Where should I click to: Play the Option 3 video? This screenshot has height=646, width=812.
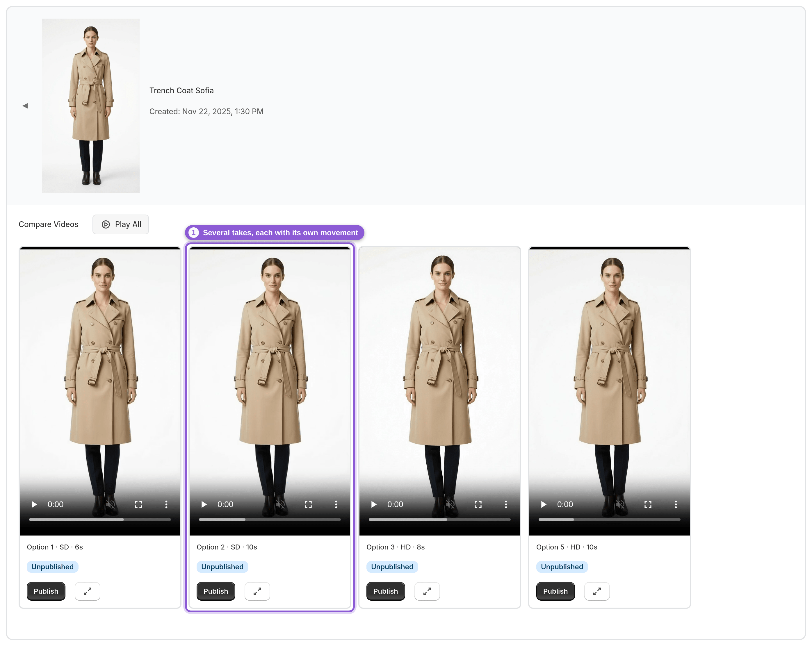coord(374,504)
